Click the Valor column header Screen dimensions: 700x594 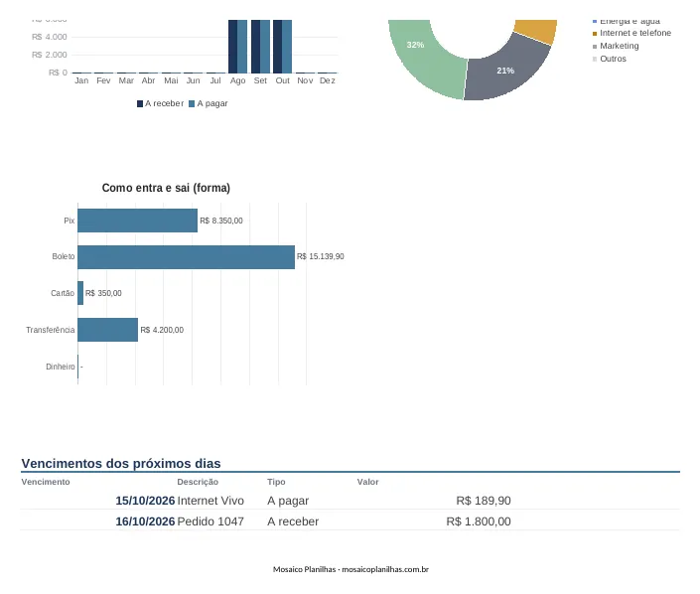(367, 482)
